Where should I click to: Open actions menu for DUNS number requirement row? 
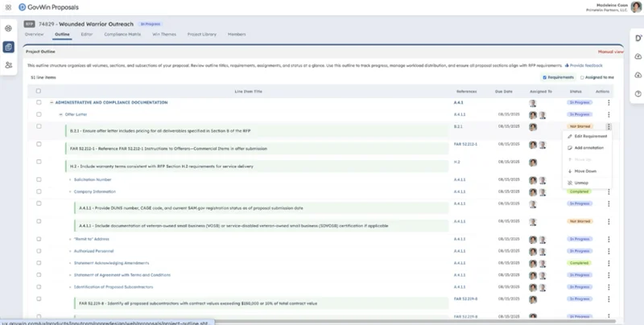(609, 204)
